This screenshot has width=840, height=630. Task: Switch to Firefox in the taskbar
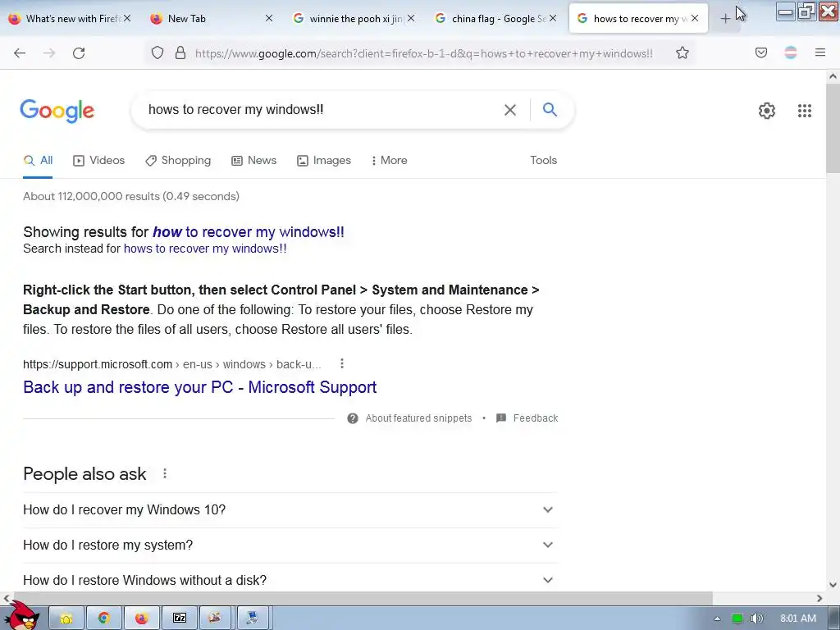pyautogui.click(x=141, y=619)
